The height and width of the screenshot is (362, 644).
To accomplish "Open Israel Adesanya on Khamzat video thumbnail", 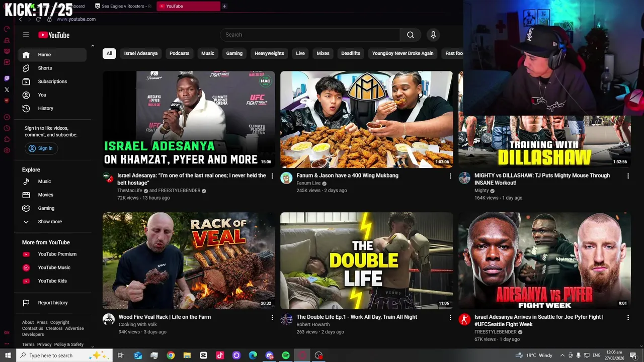I will (189, 119).
